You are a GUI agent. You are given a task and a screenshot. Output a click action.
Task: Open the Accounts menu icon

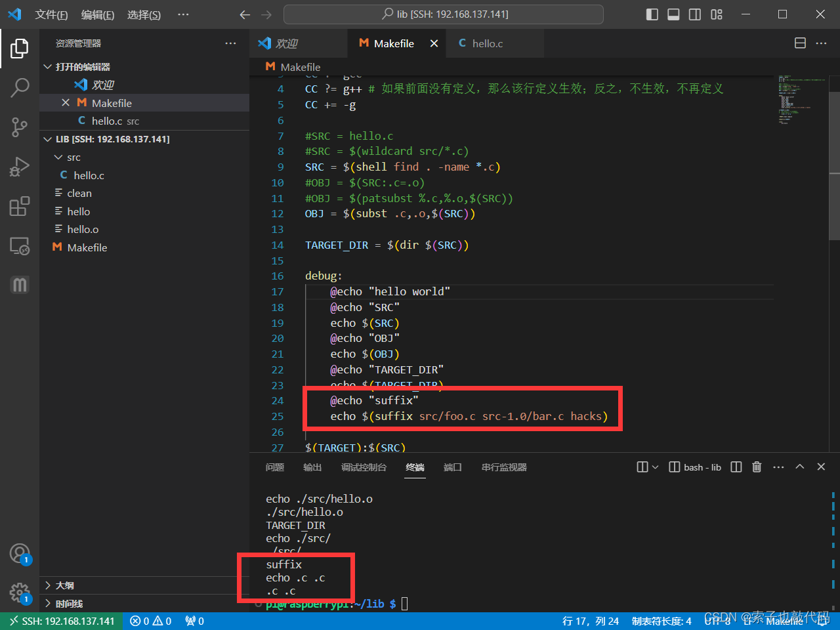pyautogui.click(x=20, y=554)
